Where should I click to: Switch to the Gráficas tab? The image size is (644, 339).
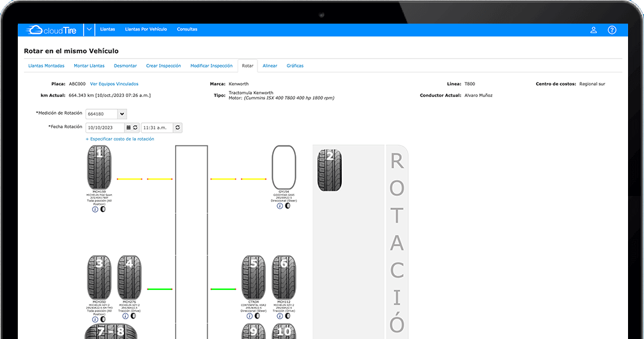[295, 66]
